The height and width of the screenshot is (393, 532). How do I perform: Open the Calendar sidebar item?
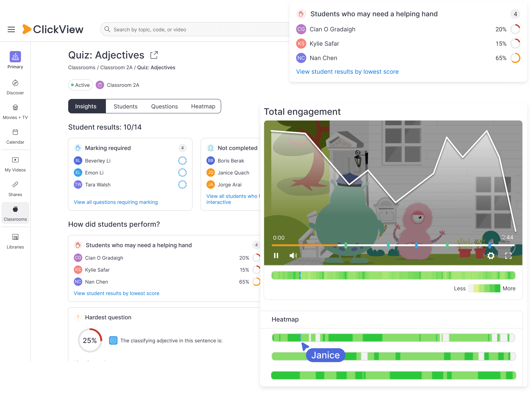pyautogui.click(x=15, y=137)
